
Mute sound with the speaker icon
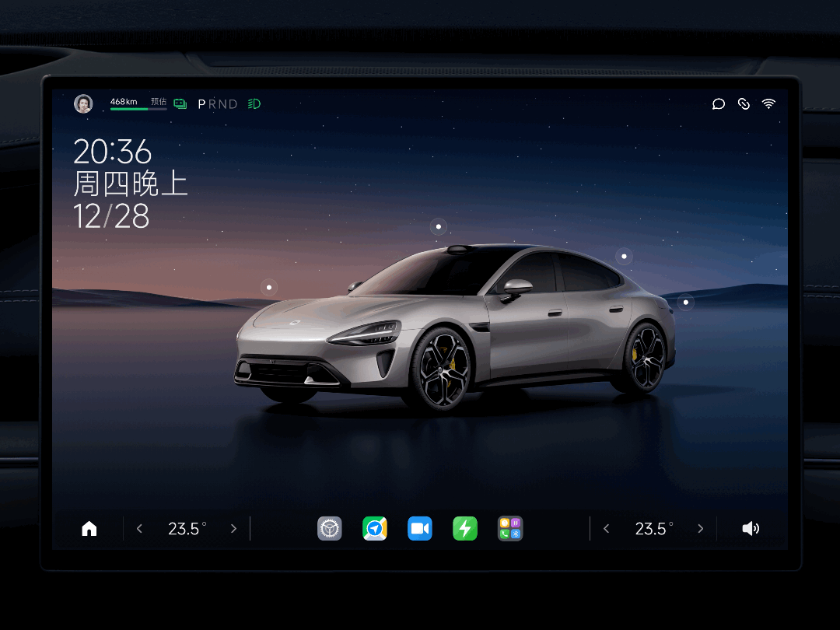click(x=751, y=529)
